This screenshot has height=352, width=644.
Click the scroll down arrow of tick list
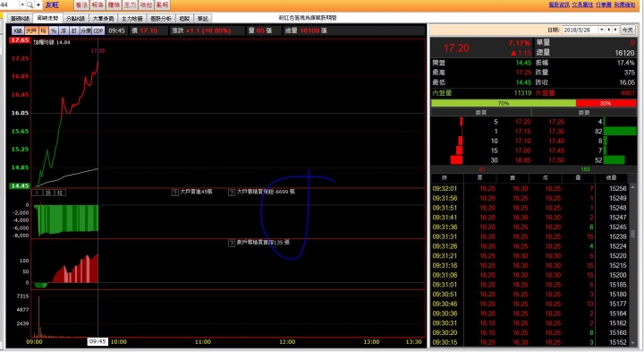click(633, 343)
